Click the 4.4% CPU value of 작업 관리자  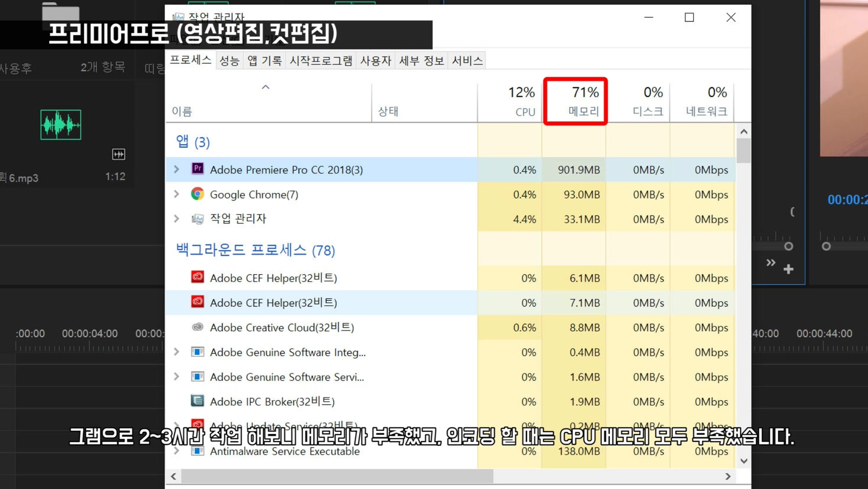[525, 219]
